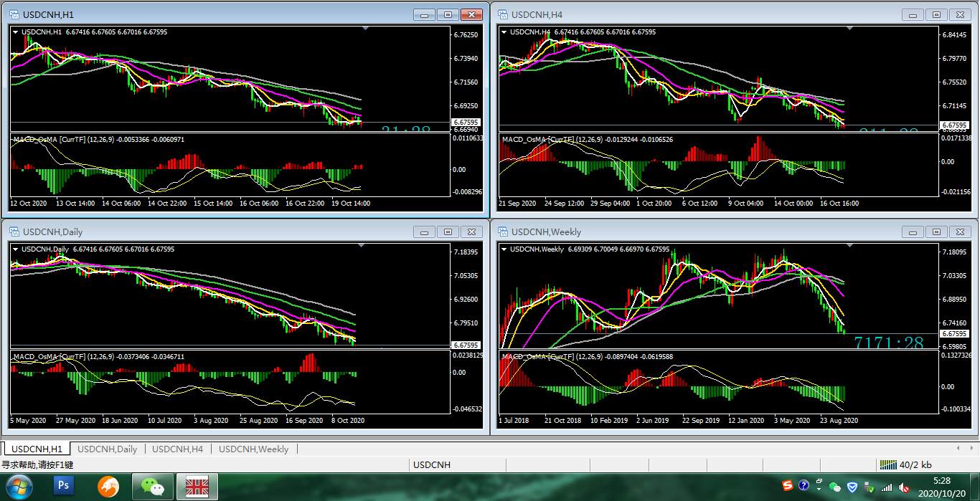Viewport: 980px width, 501px height.
Task: Click the Sogou input method tray icon
Action: click(x=788, y=486)
